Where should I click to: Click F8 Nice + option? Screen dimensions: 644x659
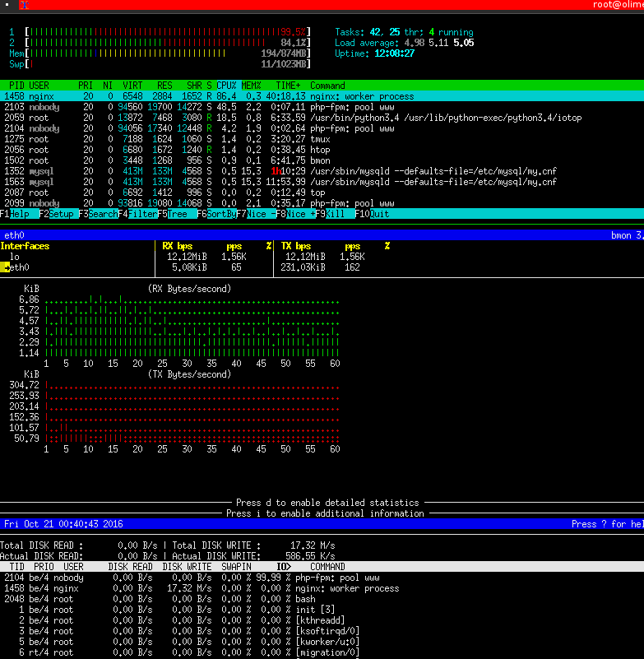[x=296, y=214]
